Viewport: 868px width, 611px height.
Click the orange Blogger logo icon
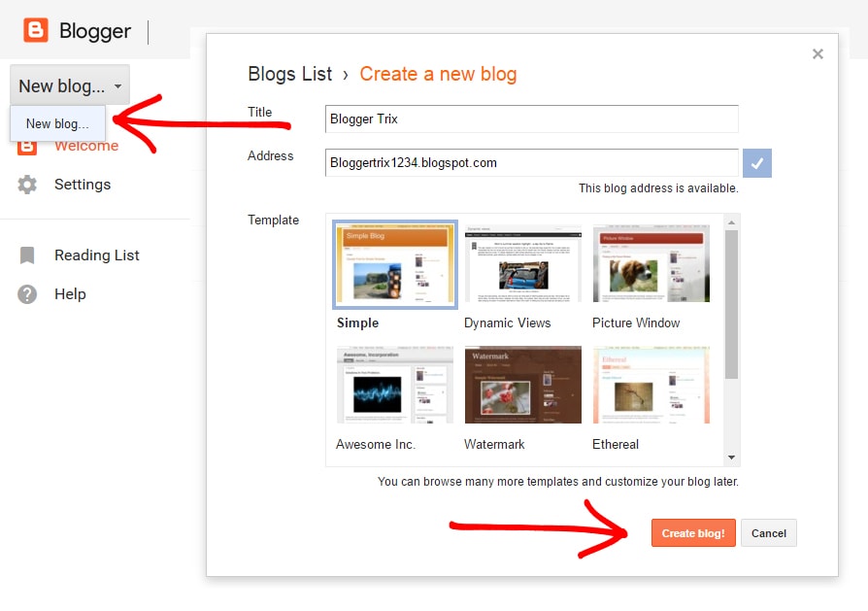pos(35,30)
